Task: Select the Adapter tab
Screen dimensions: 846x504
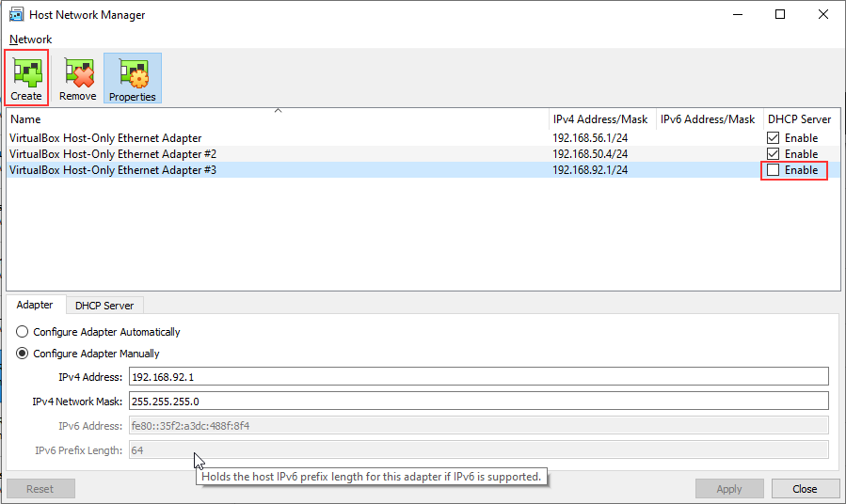Action: pyautogui.click(x=35, y=305)
